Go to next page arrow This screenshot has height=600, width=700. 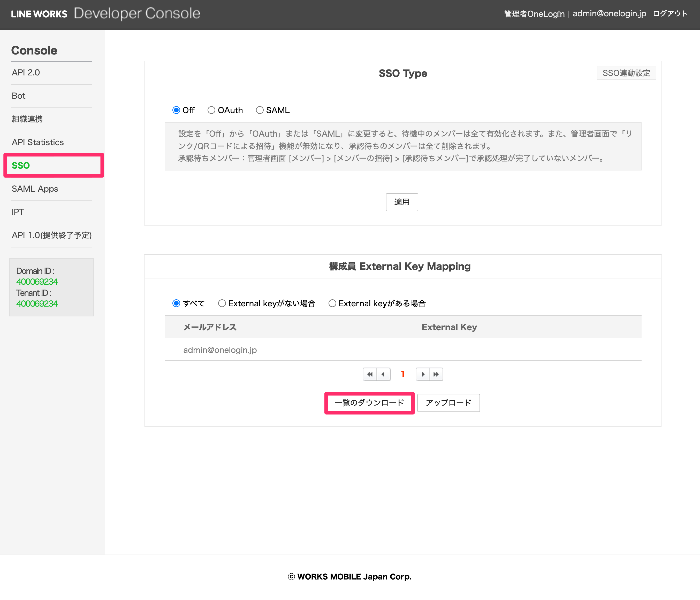(423, 374)
